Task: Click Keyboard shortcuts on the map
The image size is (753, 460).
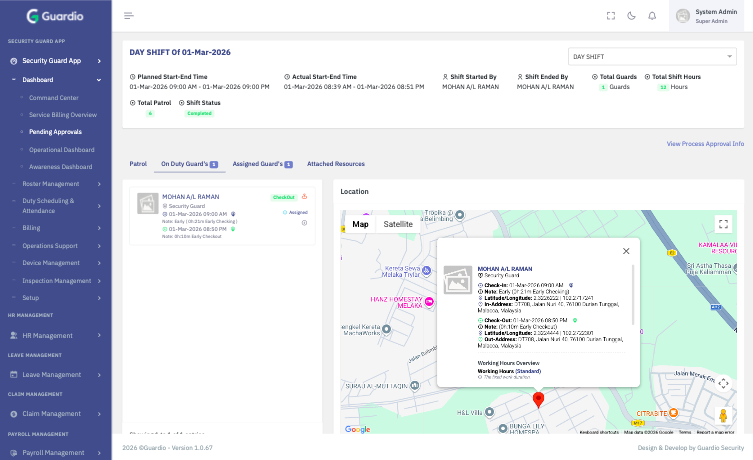Action: [x=599, y=432]
